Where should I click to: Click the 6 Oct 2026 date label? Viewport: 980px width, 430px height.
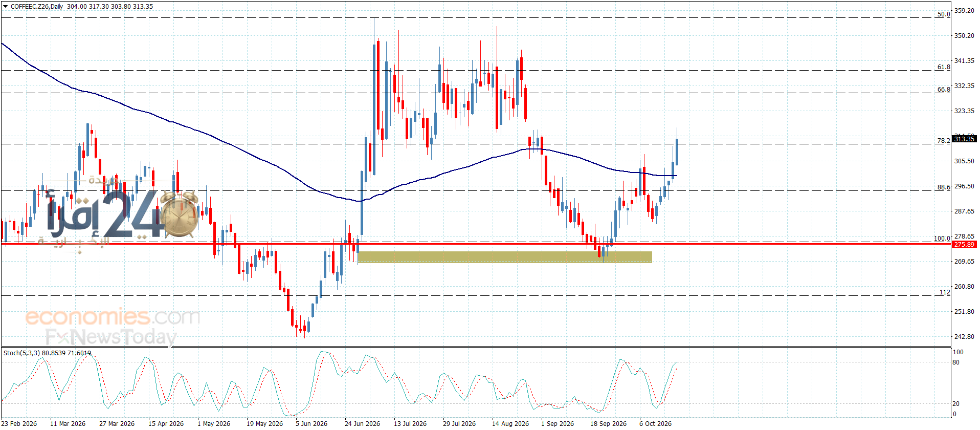pos(655,424)
